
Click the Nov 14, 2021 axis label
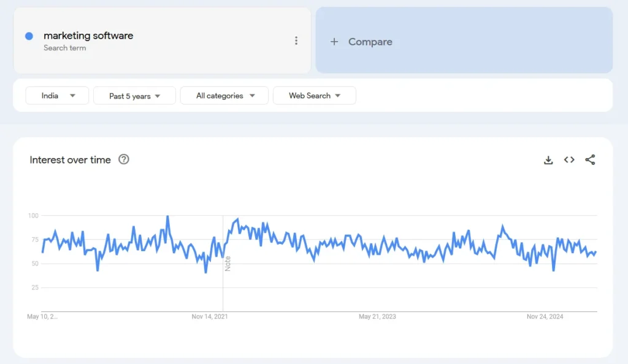click(x=210, y=317)
